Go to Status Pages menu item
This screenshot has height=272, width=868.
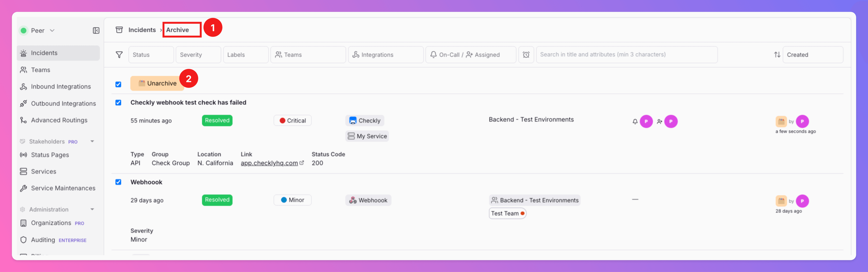(50, 155)
